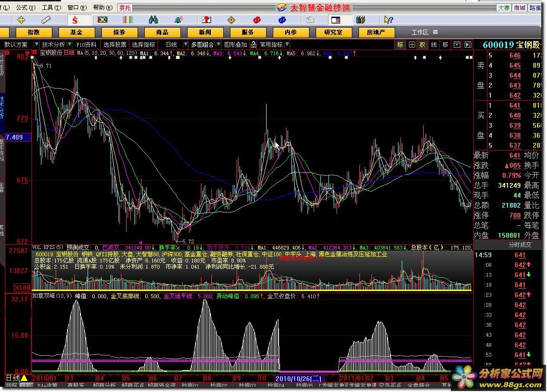Click the 分时成交 panel header

pyautogui.click(x=520, y=245)
